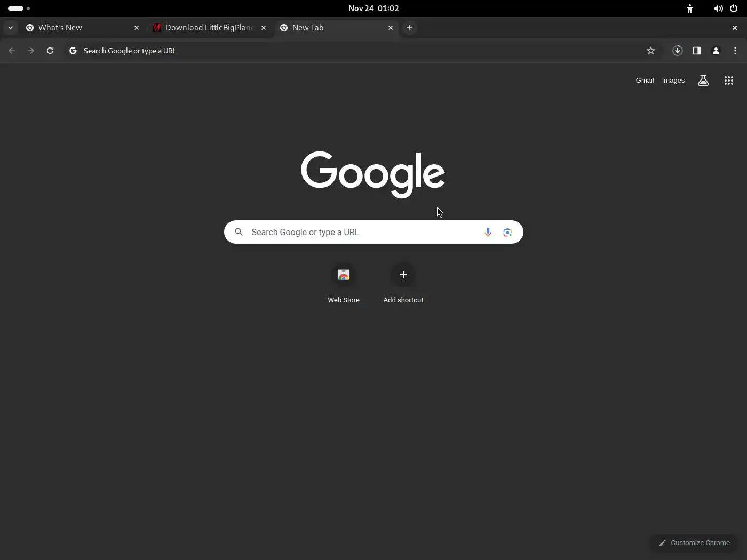Close the What's New tab
Image resolution: width=747 pixels, height=560 pixels.
pyautogui.click(x=137, y=28)
